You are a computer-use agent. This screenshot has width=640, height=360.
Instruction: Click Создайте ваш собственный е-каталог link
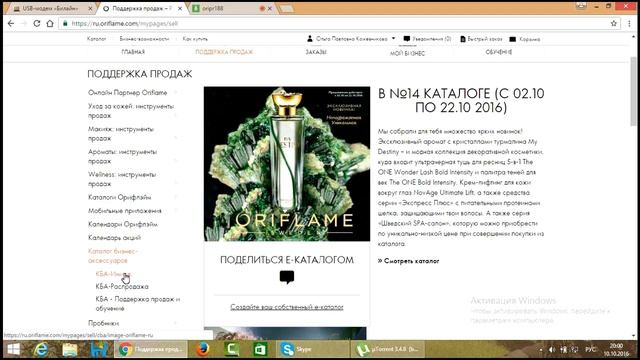287,307
